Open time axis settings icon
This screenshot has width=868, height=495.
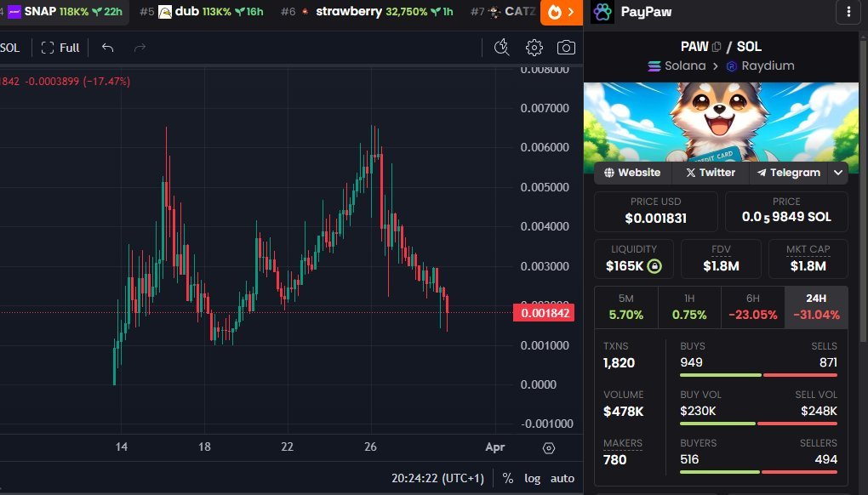[549, 448]
